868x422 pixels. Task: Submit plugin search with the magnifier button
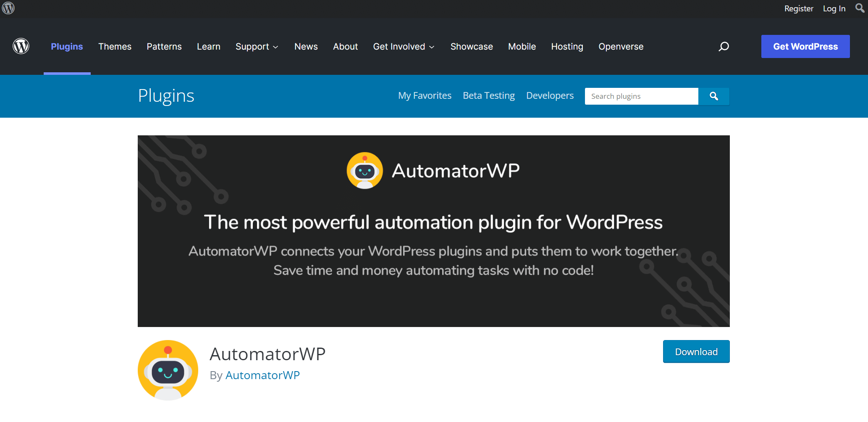(x=714, y=96)
